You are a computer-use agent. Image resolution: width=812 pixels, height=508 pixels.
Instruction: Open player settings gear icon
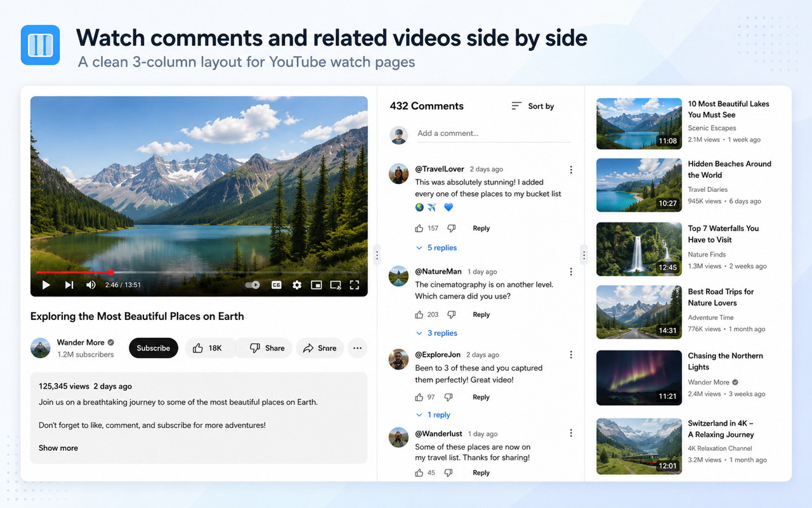(297, 285)
